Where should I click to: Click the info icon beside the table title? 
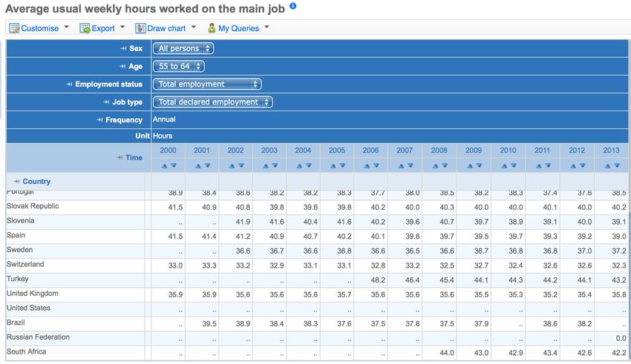(x=293, y=7)
